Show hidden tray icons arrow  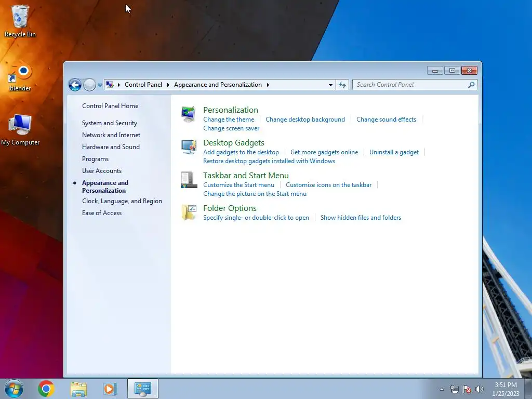pyautogui.click(x=442, y=389)
